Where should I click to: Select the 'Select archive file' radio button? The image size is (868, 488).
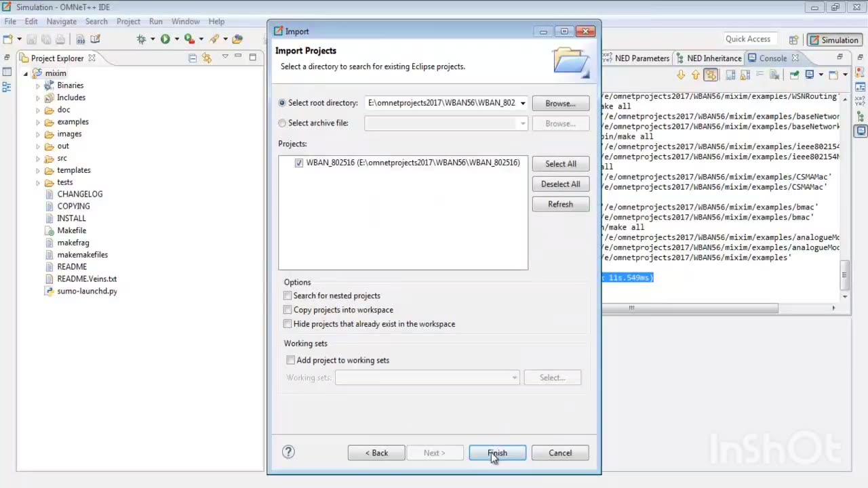tap(282, 123)
